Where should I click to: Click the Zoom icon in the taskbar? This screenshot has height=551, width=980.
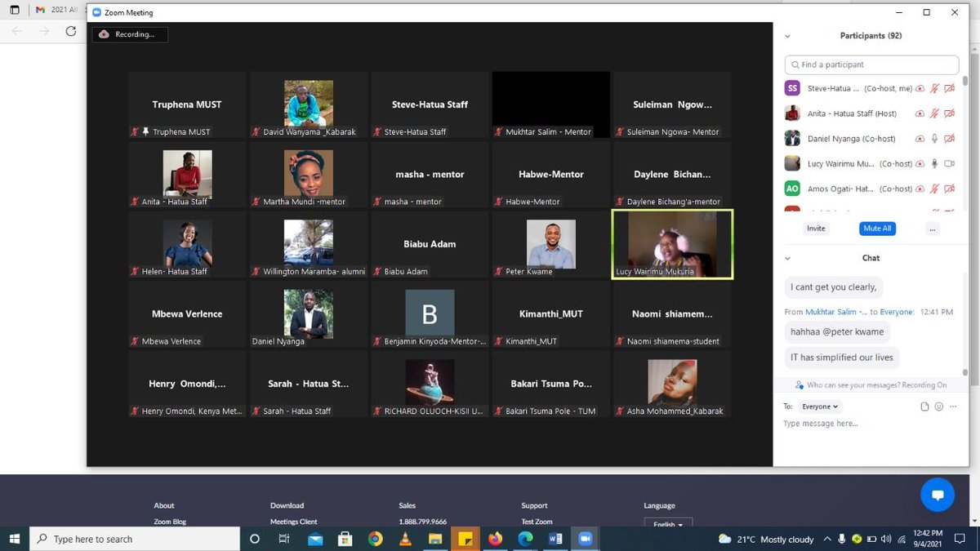point(585,539)
